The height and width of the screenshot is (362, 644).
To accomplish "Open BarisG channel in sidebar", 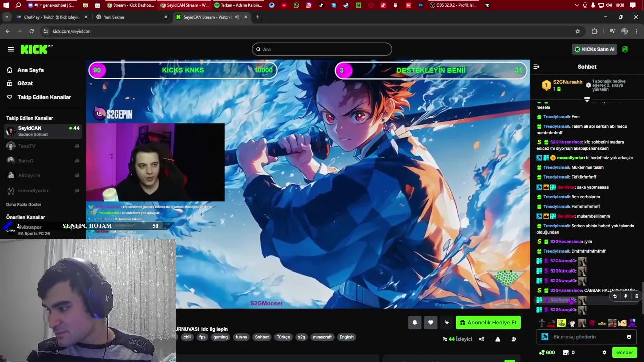I will click(43, 161).
